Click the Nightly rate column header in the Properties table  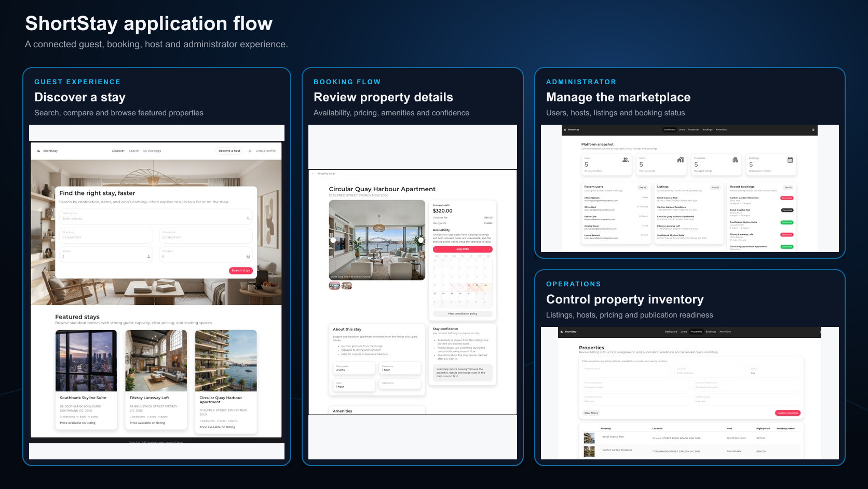coord(763,429)
